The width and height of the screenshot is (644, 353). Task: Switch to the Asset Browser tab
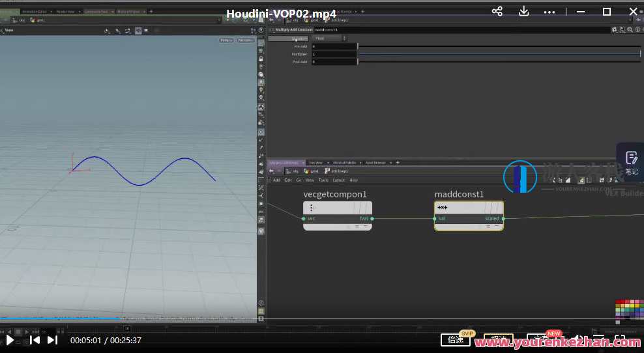click(x=375, y=163)
